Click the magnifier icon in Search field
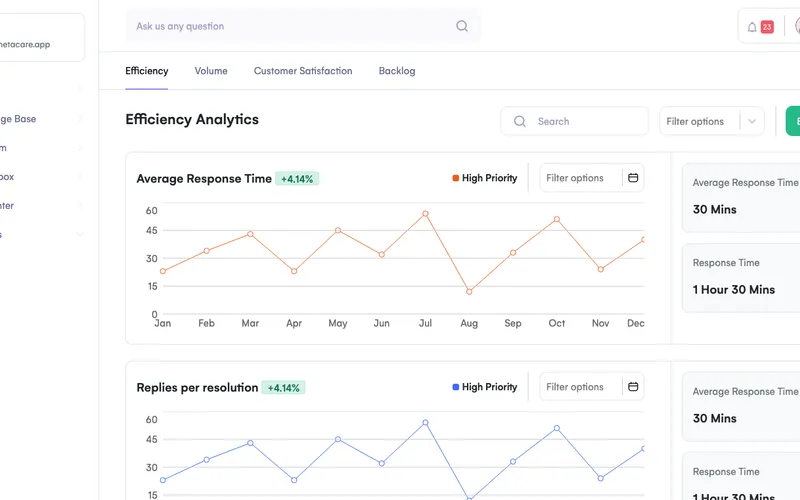This screenshot has width=800, height=500. pos(519,121)
